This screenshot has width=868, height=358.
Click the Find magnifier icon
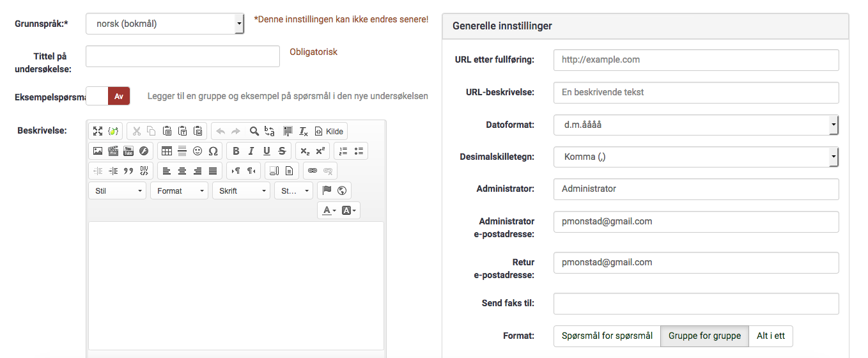point(254,131)
